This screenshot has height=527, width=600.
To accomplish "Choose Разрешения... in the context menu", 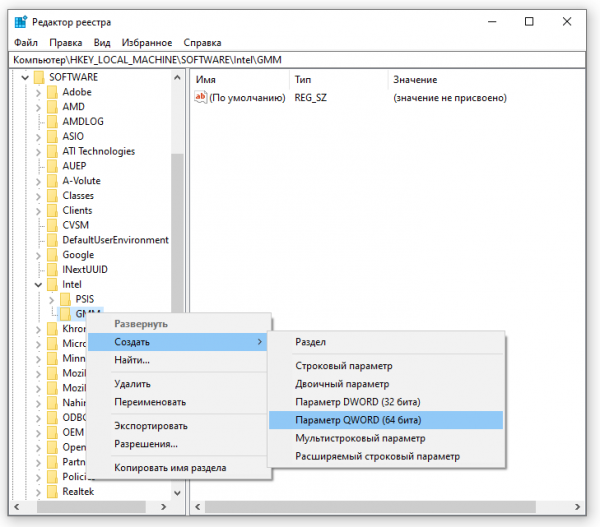I will coord(178,444).
